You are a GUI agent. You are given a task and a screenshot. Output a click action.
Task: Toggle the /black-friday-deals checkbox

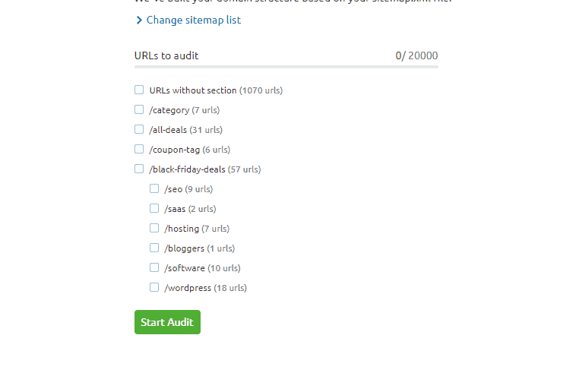pos(139,169)
